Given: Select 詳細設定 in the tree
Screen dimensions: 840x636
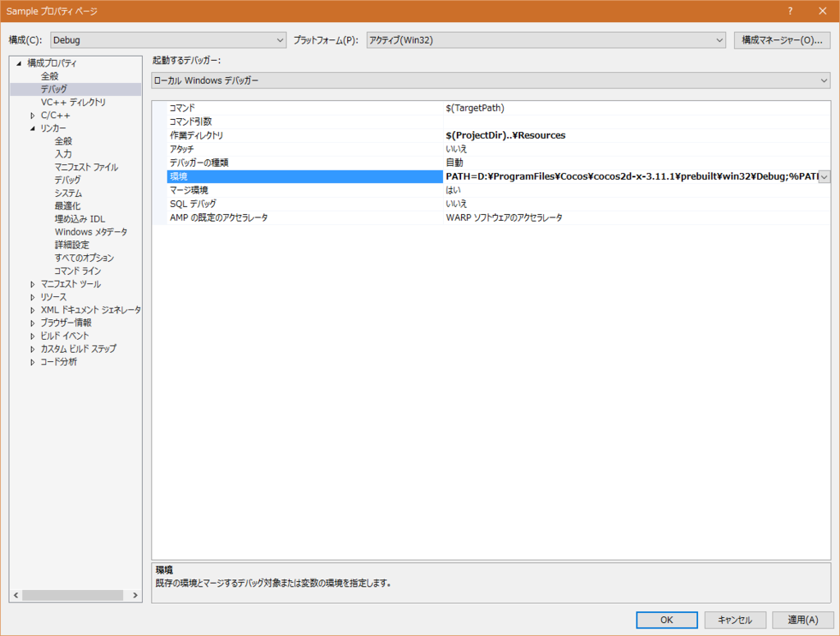Looking at the screenshot, I should [72, 245].
